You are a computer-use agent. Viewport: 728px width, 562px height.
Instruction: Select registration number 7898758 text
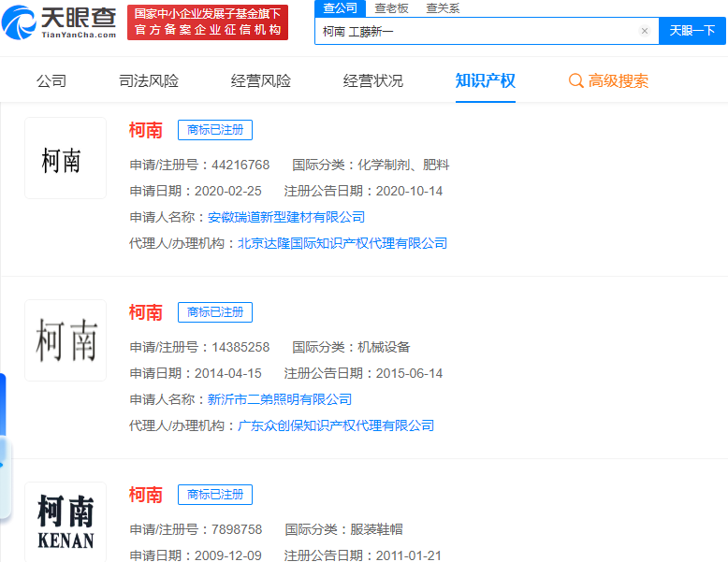(x=237, y=529)
